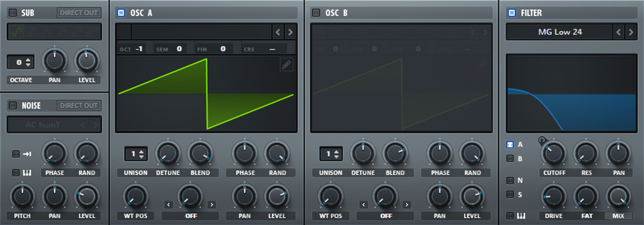Screen dimensions: 644x225
Task: Toggle NOISE Direct Out button
Action: pyautogui.click(x=79, y=106)
